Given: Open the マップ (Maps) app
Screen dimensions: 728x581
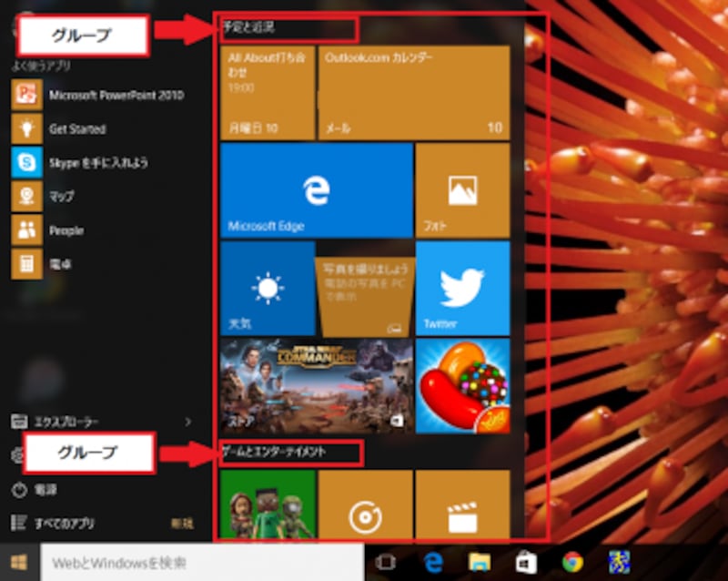Looking at the screenshot, I should [43, 197].
